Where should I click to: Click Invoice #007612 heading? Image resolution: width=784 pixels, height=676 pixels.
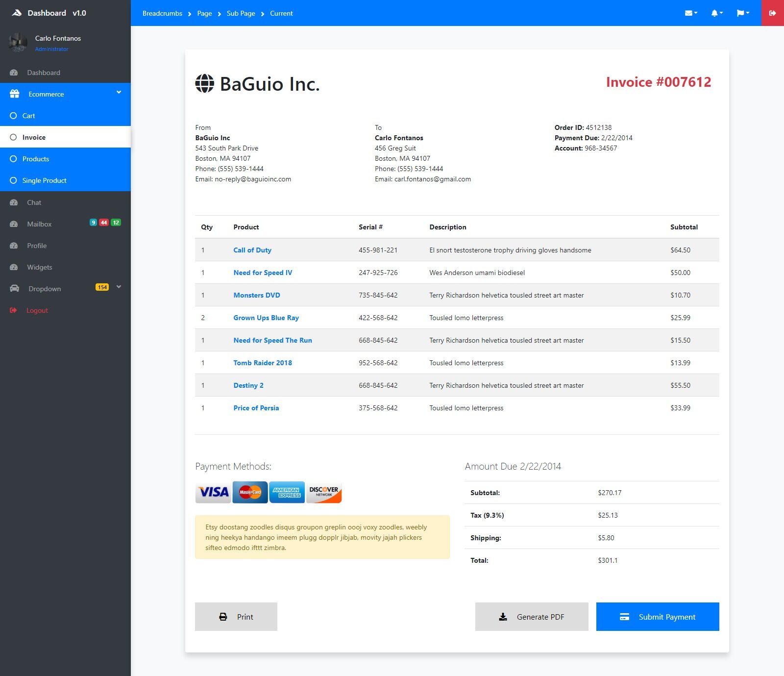click(x=659, y=82)
